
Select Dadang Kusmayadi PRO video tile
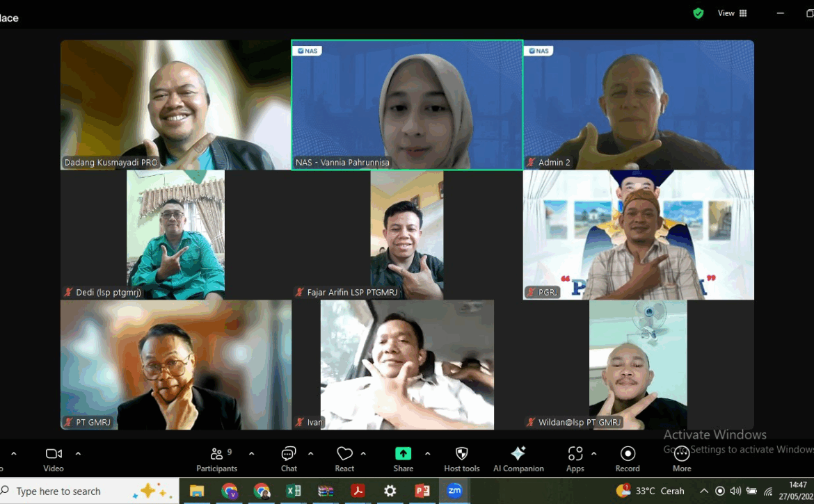pyautogui.click(x=175, y=104)
